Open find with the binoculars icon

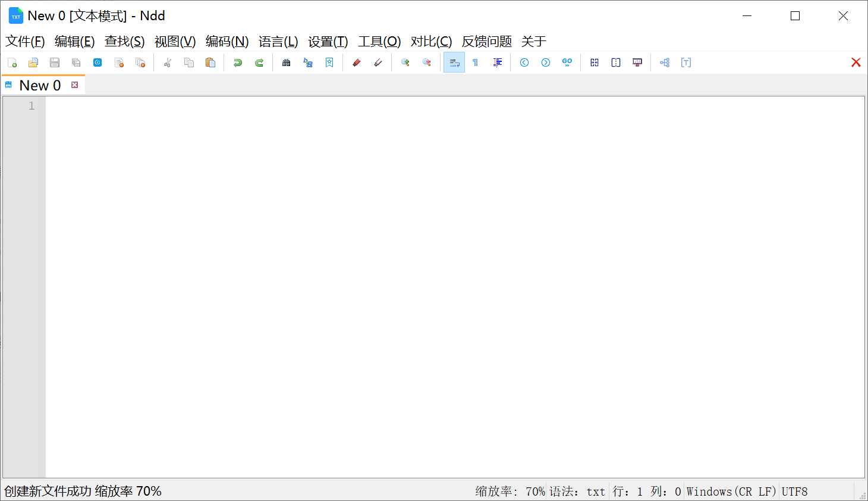click(x=287, y=62)
